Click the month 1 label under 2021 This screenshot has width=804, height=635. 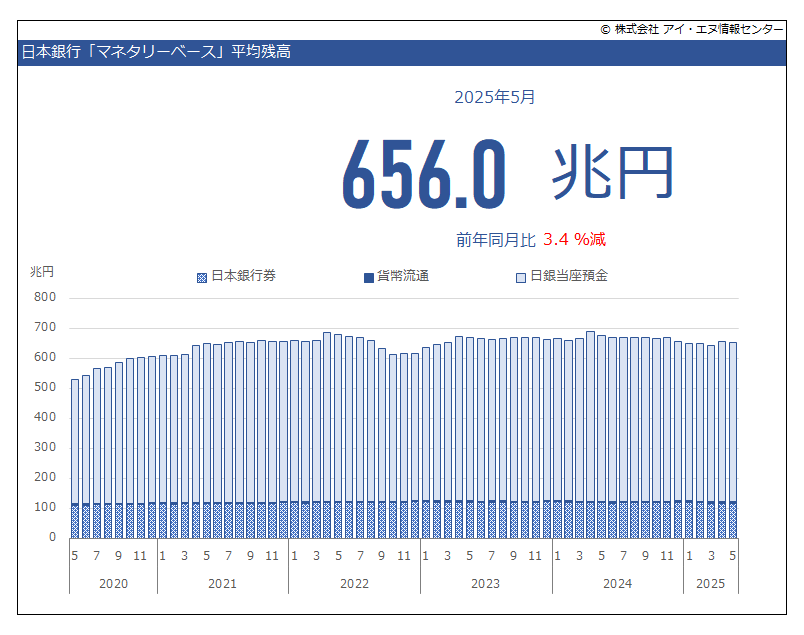[x=163, y=555]
